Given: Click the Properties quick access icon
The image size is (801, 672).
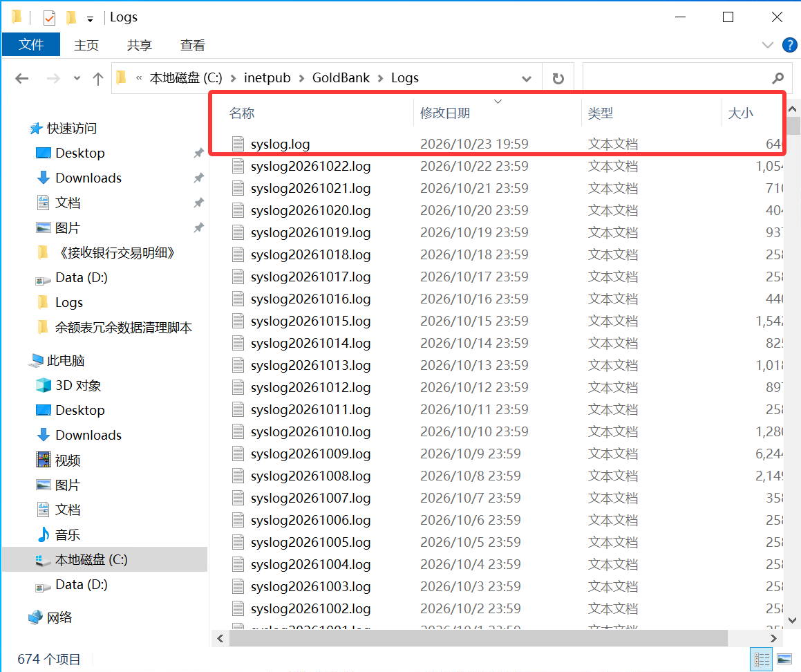Looking at the screenshot, I should click(x=50, y=18).
